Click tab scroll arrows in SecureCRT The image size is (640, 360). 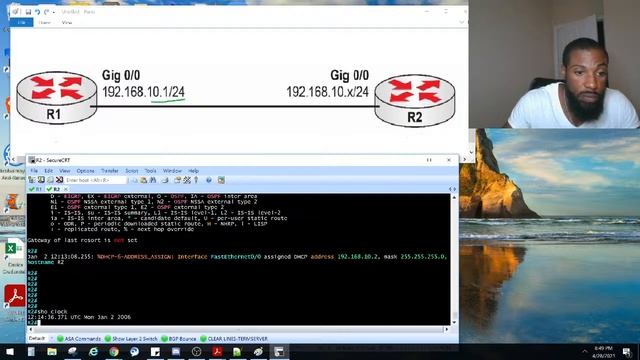pyautogui.click(x=452, y=189)
